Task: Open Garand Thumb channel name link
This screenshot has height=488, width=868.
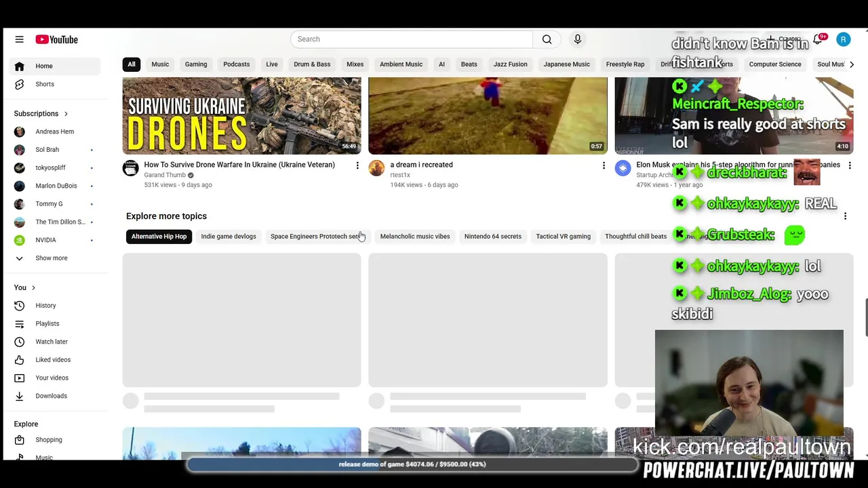Action: pyautogui.click(x=165, y=175)
